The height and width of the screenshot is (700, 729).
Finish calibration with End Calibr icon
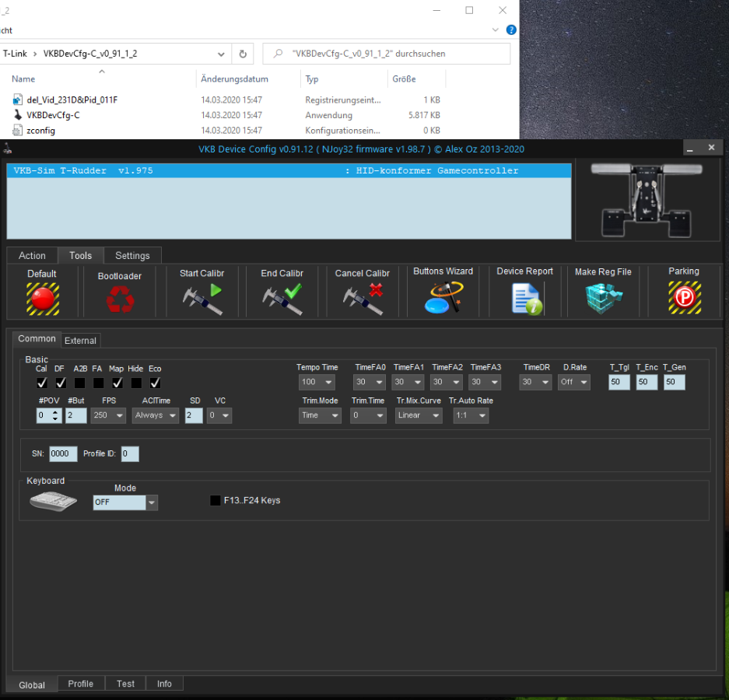click(x=282, y=299)
